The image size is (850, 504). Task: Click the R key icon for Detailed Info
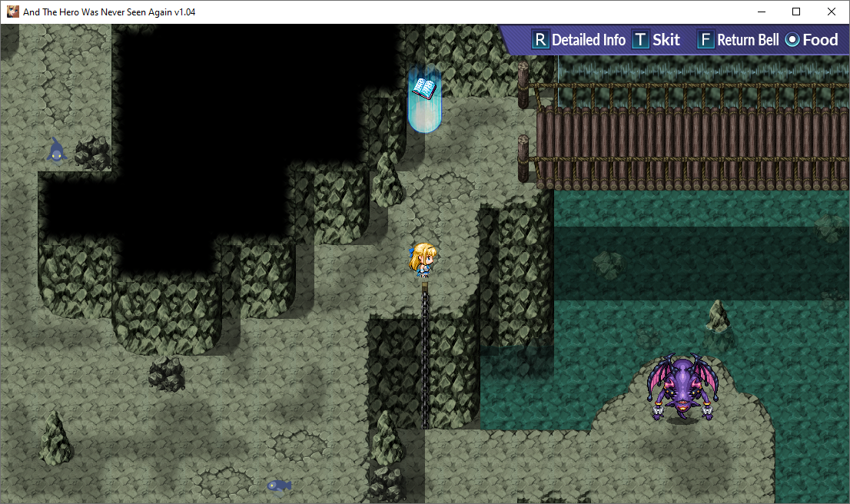pyautogui.click(x=540, y=40)
